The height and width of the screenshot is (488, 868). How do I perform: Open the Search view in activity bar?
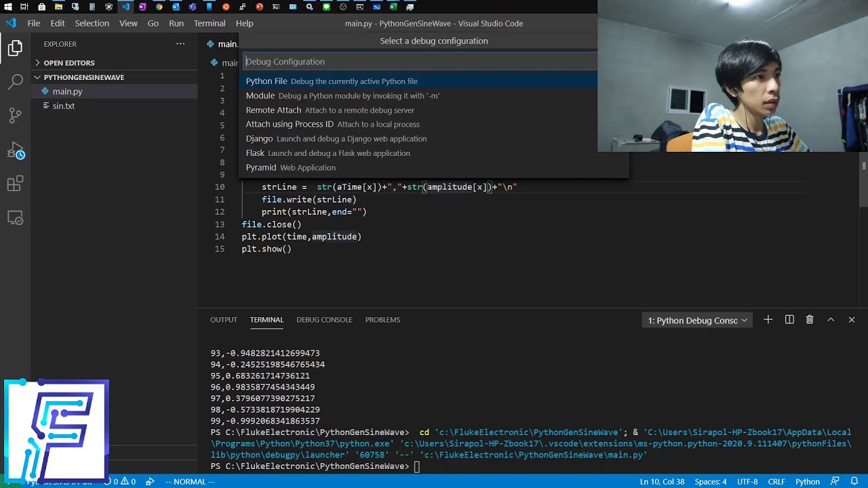(15, 82)
